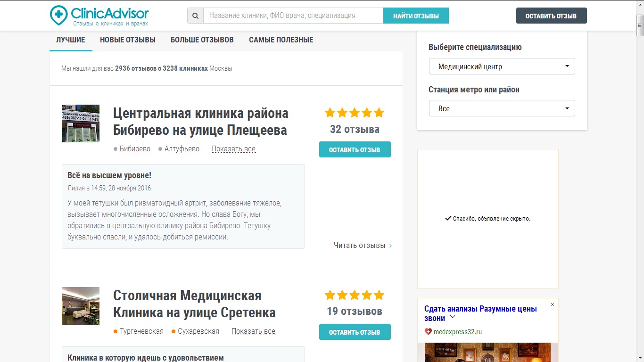Click the five-star rating for the Бибирево clinic
Image resolution: width=644 pixels, height=362 pixels.
355,113
